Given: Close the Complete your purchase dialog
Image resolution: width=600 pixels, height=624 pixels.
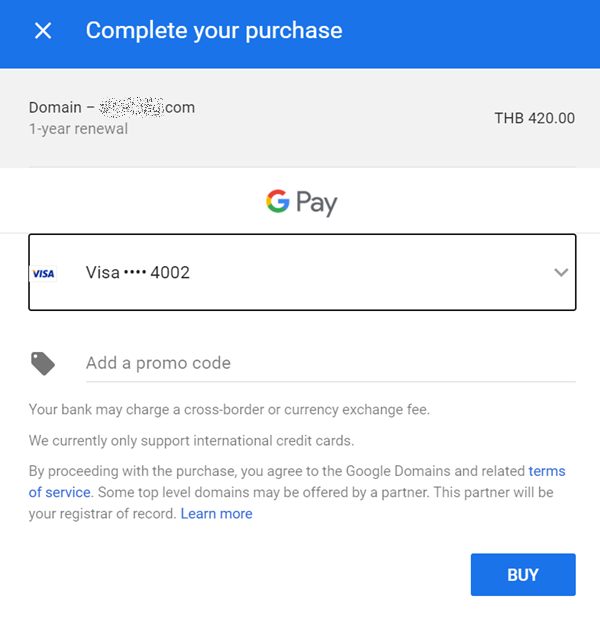Looking at the screenshot, I should [43, 31].
